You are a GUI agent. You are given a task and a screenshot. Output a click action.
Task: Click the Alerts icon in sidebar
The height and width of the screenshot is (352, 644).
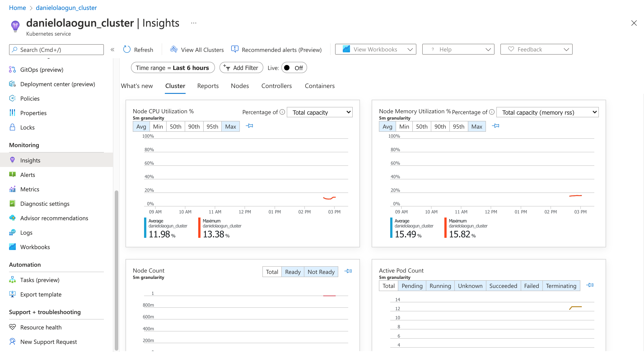tap(12, 175)
